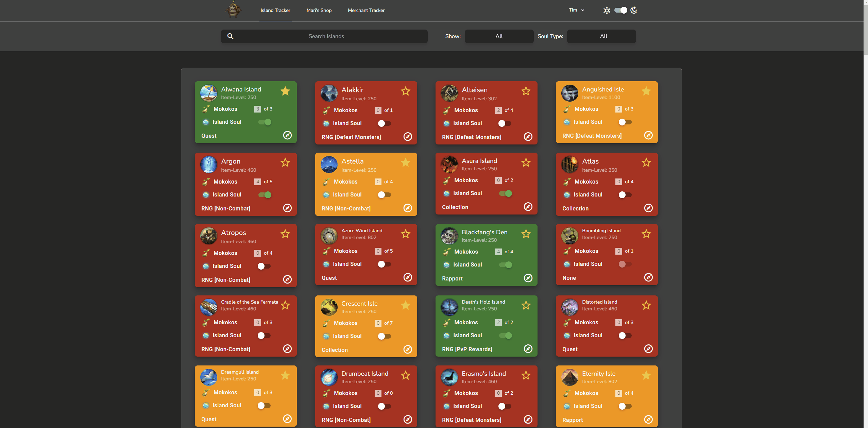Click the site logo in header
This screenshot has height=428, width=868.
[233, 10]
